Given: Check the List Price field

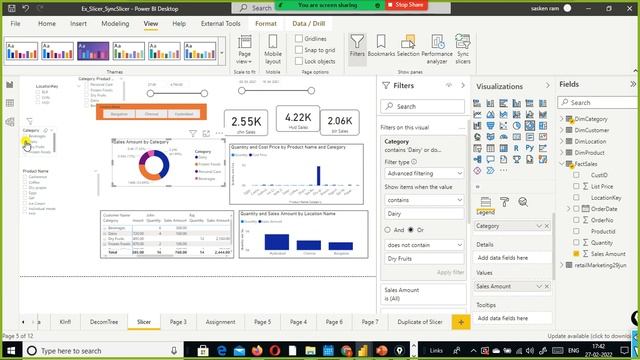Looking at the screenshot, I should pyautogui.click(x=576, y=186).
